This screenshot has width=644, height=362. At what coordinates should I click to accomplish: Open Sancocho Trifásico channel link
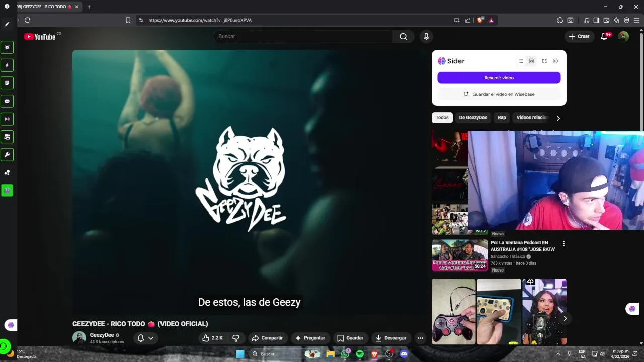coord(508,257)
